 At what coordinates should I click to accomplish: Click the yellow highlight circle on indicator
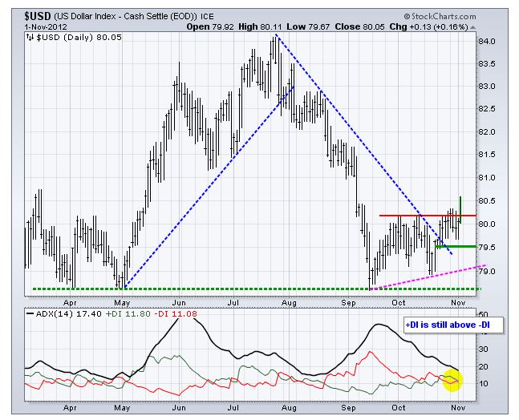[452, 381]
